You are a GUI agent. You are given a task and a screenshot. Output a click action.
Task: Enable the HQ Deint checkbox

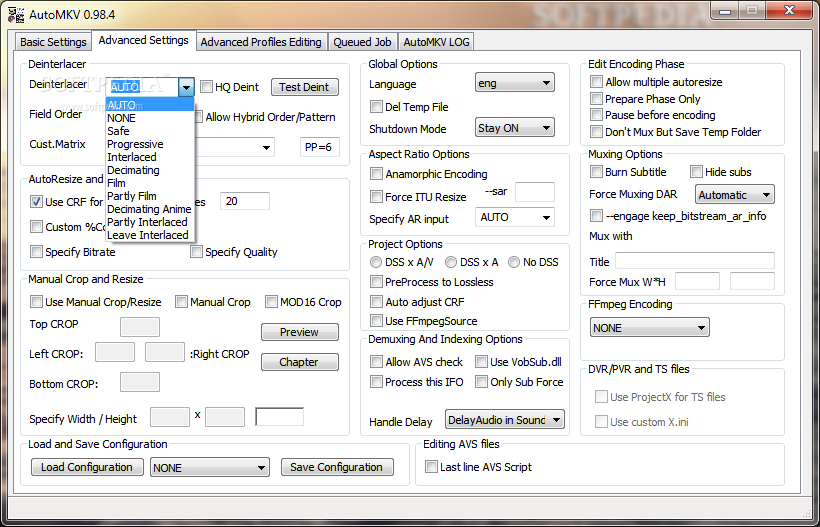[207, 87]
